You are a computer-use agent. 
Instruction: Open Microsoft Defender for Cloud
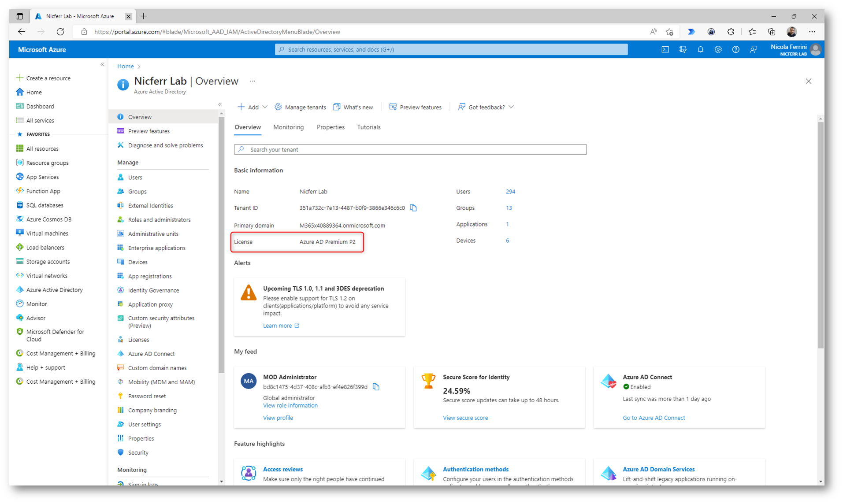(x=55, y=336)
